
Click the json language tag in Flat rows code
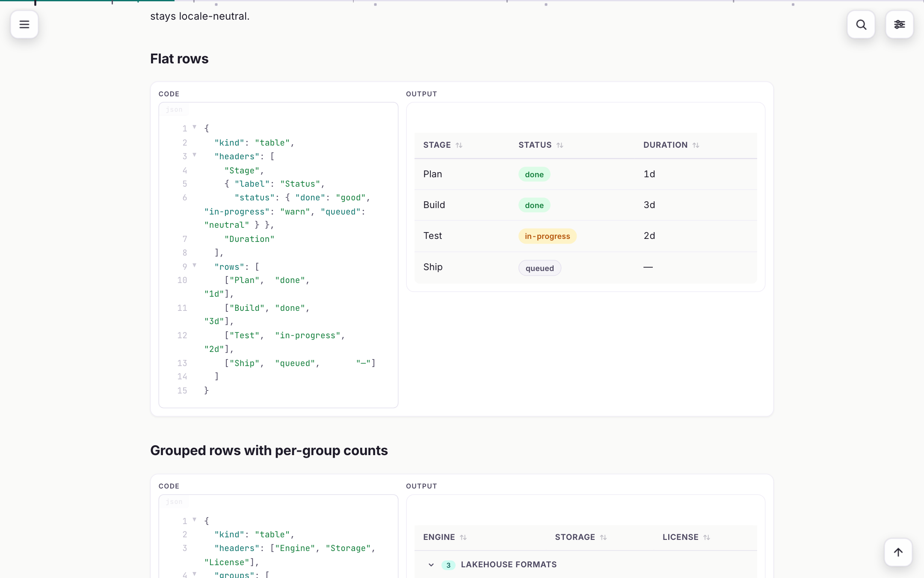point(174,110)
